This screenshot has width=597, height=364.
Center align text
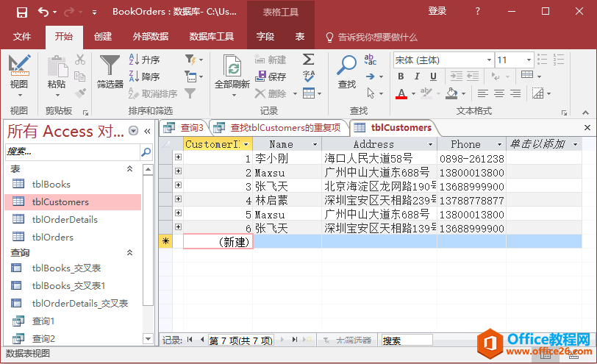499,93
